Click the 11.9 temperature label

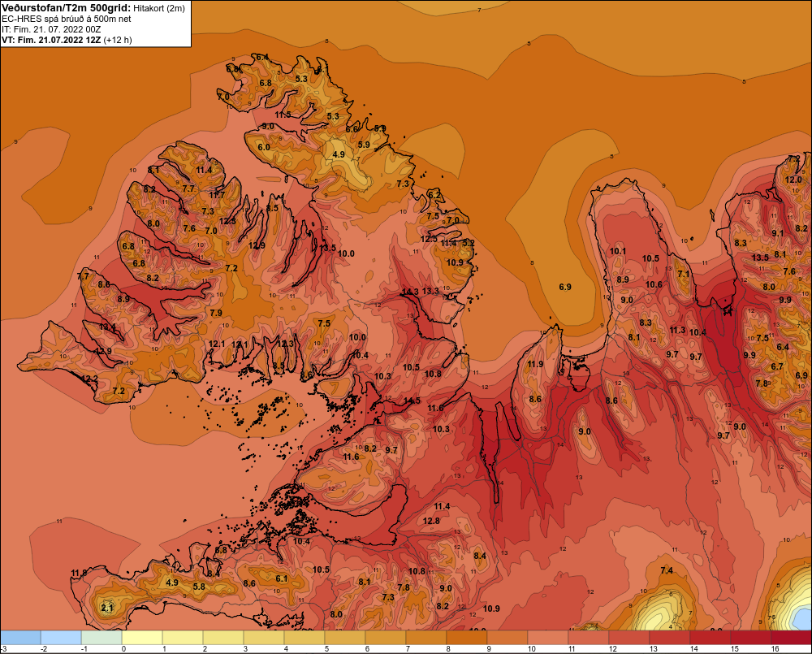(x=535, y=364)
